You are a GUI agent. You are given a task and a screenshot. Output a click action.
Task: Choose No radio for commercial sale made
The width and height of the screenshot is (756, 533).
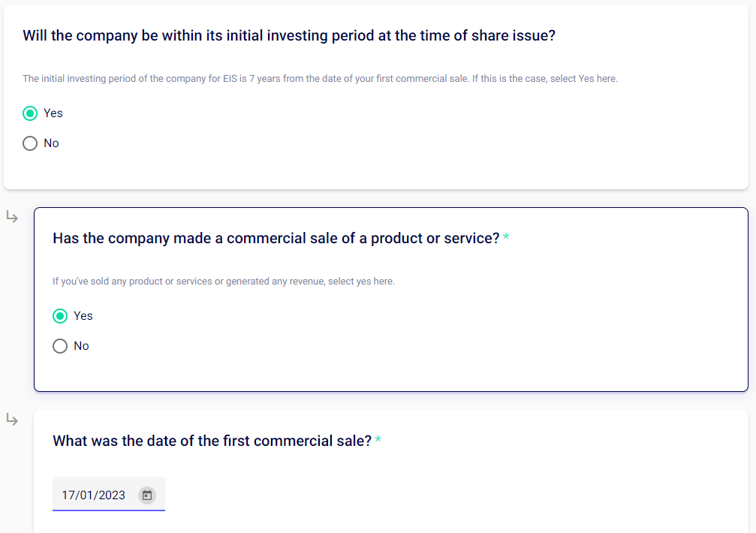point(60,346)
